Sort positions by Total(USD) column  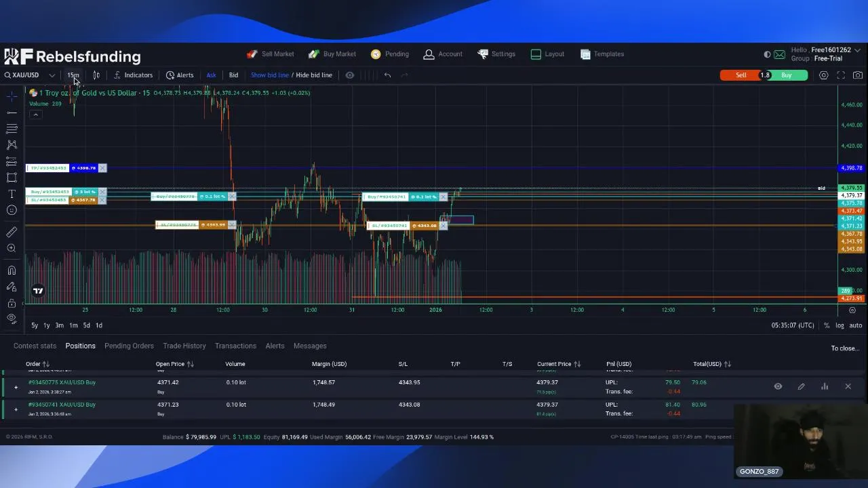pos(712,364)
